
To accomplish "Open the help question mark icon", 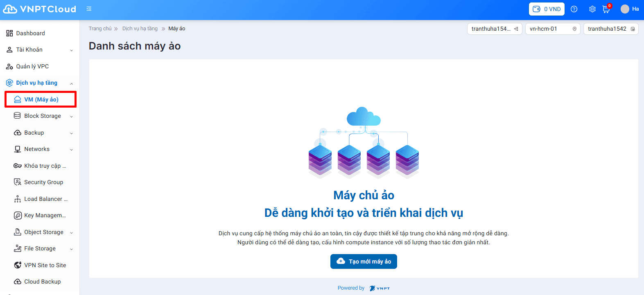I will click(x=574, y=9).
